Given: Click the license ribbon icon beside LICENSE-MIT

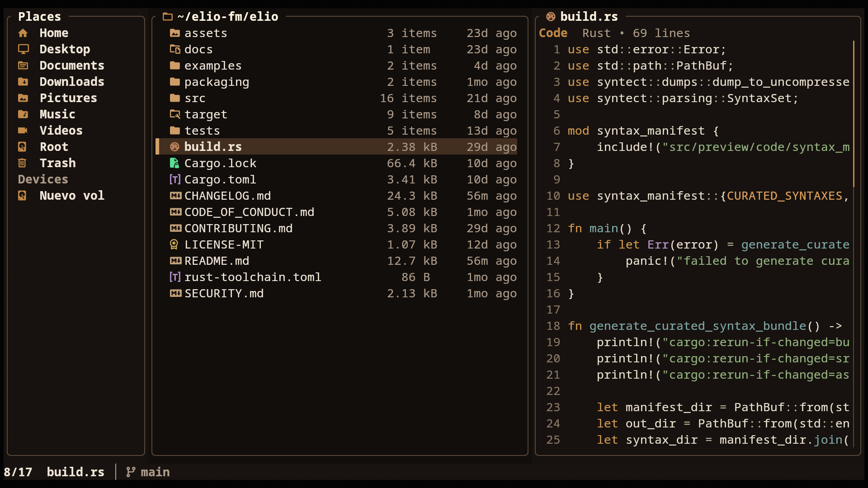Looking at the screenshot, I should [x=174, y=244].
